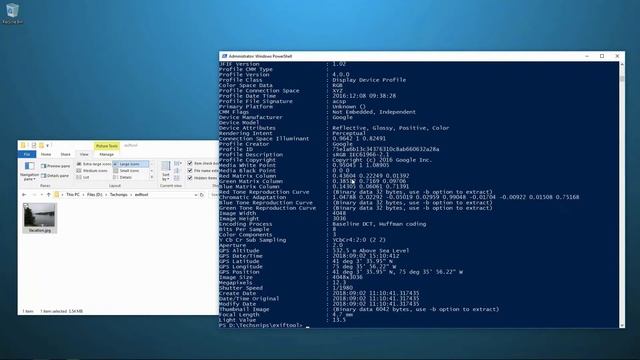Click Explorer status bar item count

pos(28,311)
